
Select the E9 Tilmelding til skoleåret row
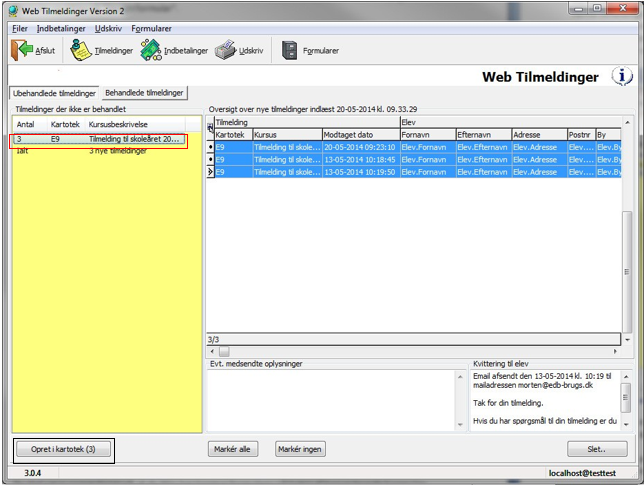point(99,139)
